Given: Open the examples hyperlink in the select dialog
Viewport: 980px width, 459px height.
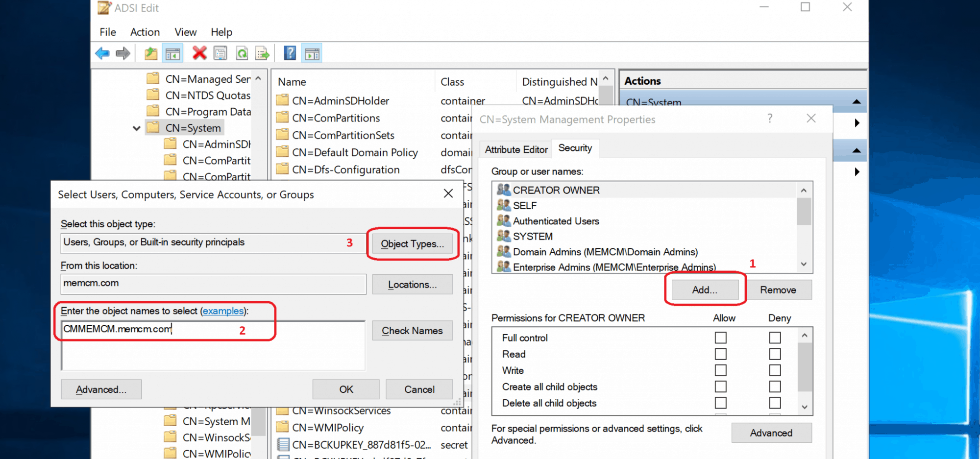Looking at the screenshot, I should [223, 311].
